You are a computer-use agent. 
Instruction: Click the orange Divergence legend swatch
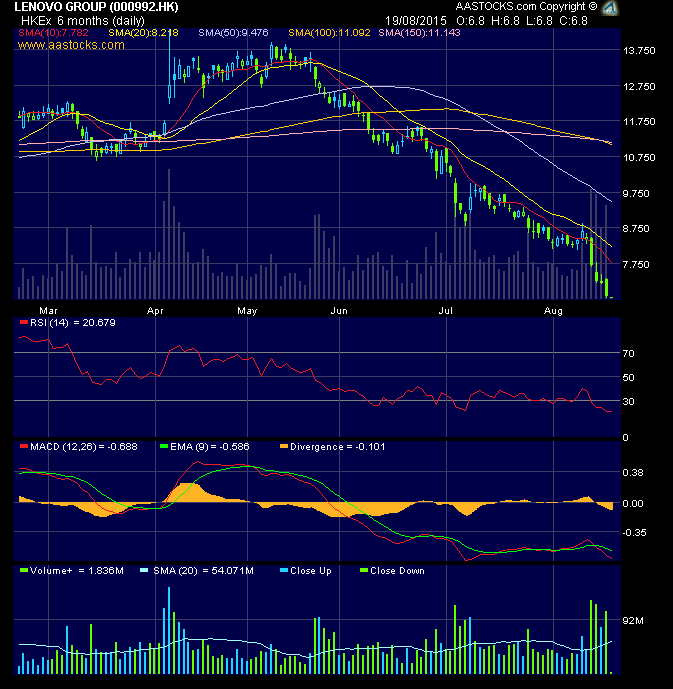pyautogui.click(x=284, y=446)
